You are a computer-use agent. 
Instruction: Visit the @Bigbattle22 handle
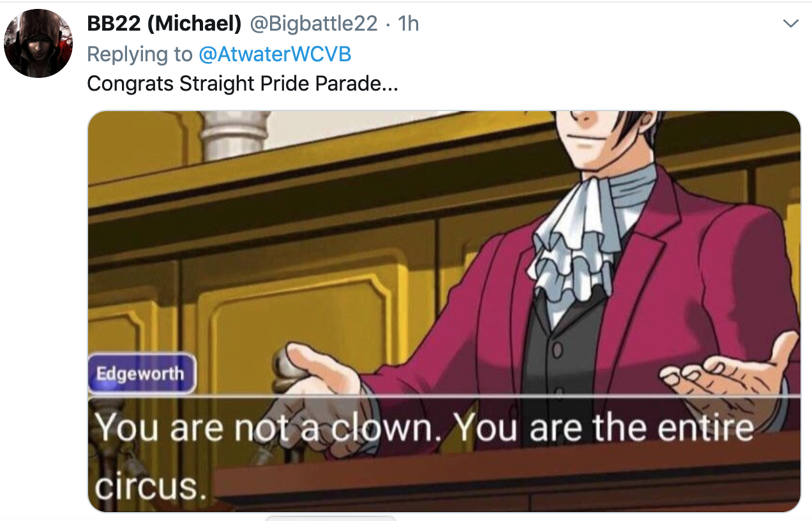(x=313, y=24)
